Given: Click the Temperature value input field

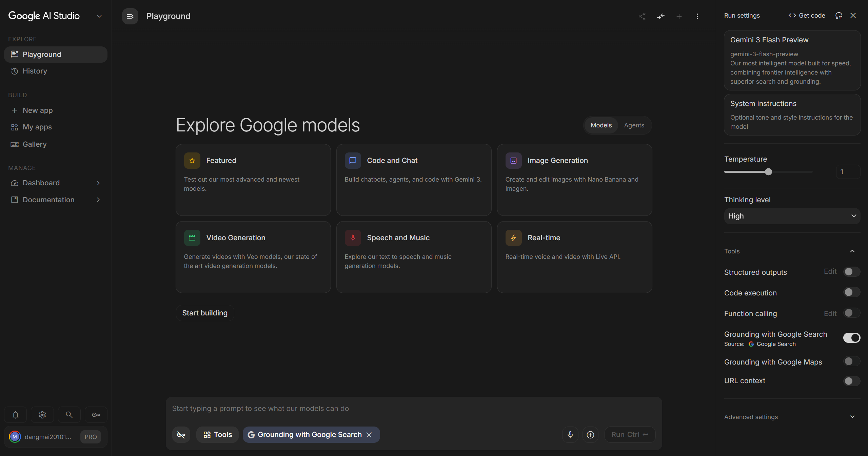Looking at the screenshot, I should 848,172.
